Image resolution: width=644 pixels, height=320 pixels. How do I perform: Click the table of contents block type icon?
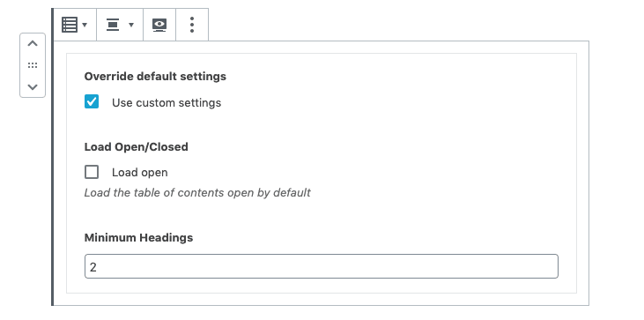pos(70,25)
